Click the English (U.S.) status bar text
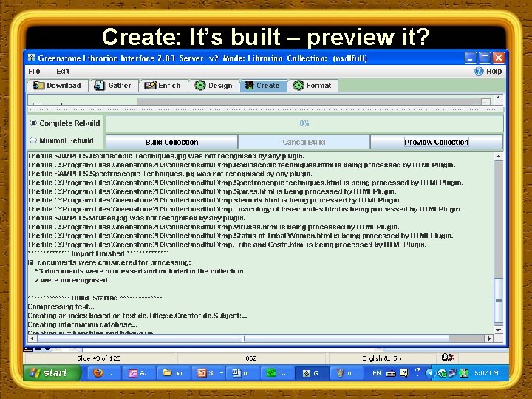The image size is (532, 399). [381, 358]
